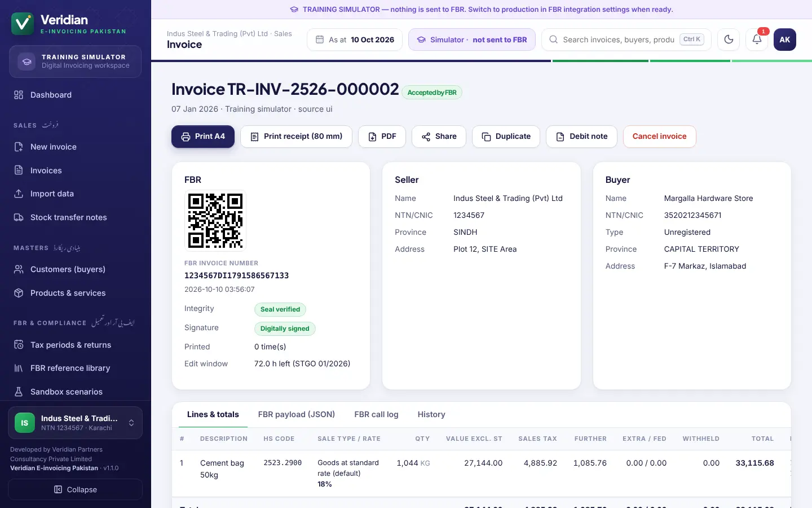812x508 pixels.
Task: Open Sandbox scenarios
Action: pos(76,392)
